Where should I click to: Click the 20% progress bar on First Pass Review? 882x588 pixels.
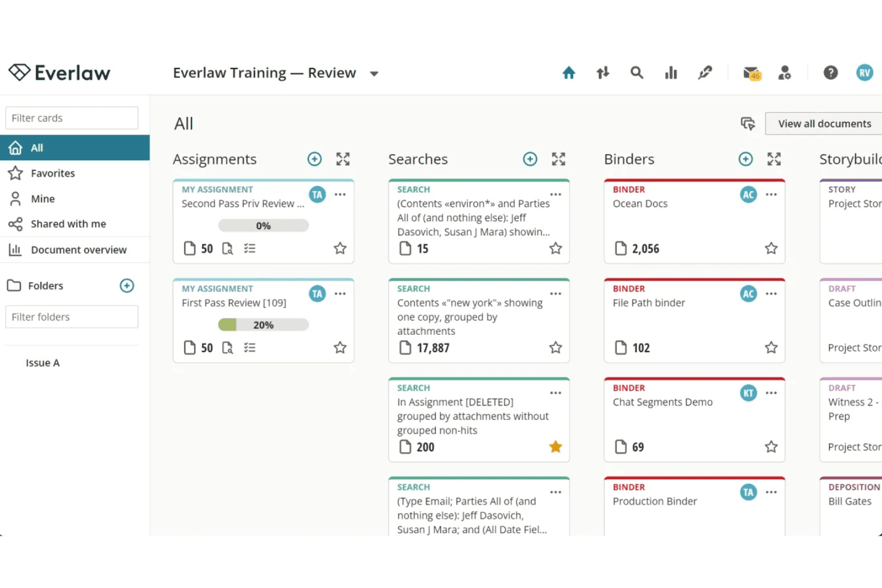tap(263, 325)
